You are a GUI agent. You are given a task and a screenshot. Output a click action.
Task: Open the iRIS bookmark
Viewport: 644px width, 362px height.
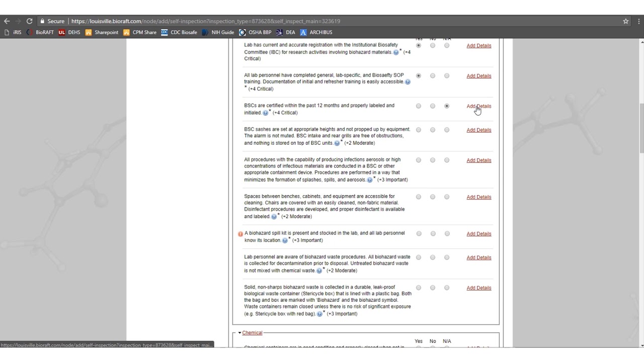13,32
